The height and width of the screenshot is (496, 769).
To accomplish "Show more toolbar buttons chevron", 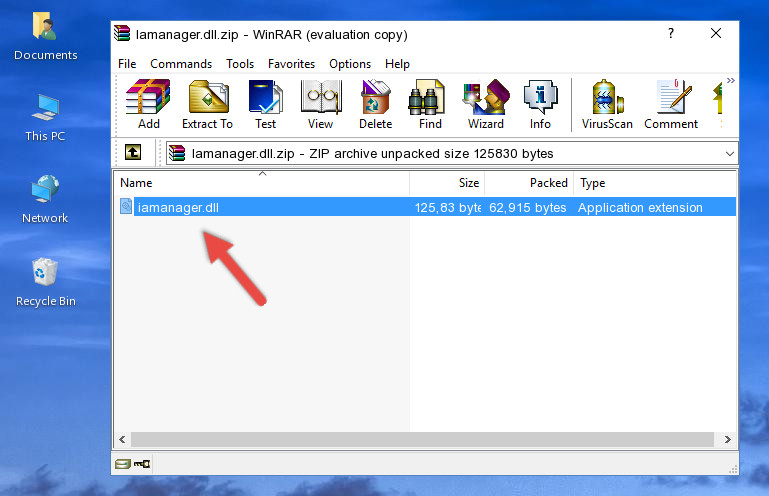I will (731, 80).
